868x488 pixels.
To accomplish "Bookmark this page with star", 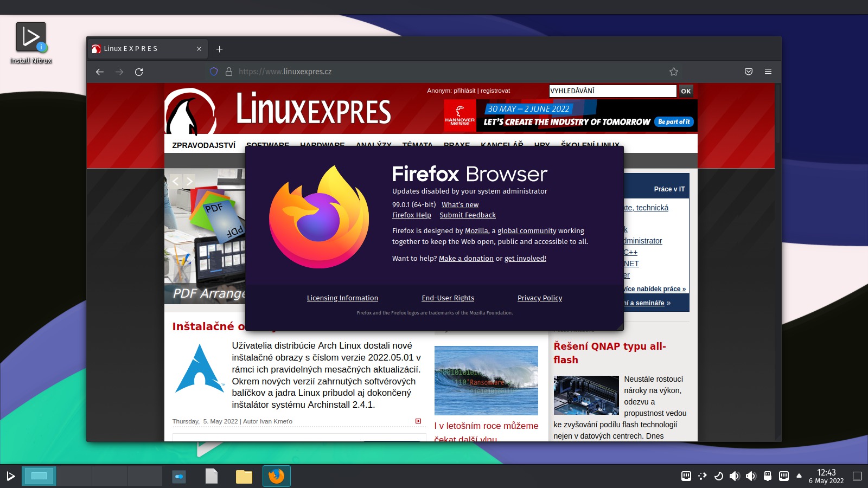I will (674, 72).
